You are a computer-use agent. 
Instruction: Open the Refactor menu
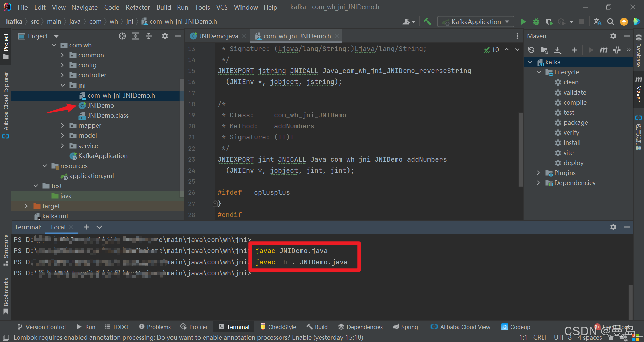pyautogui.click(x=138, y=7)
